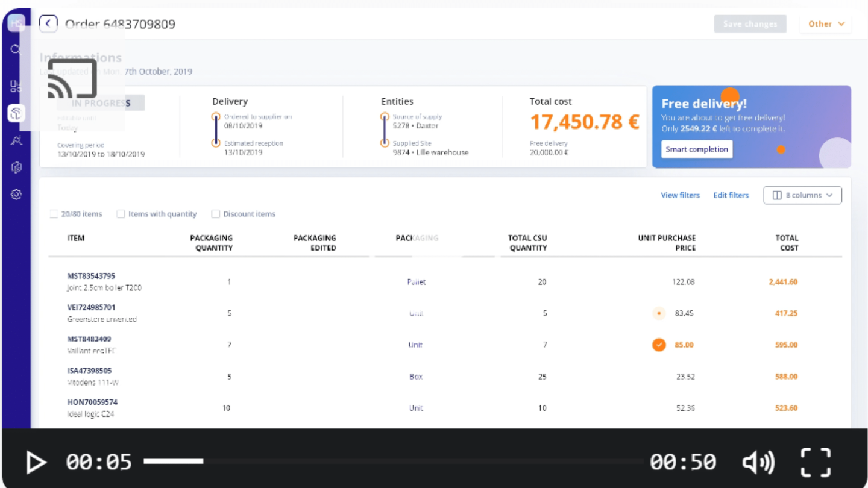Click the unit price 122.08
868x488 pixels.
click(x=684, y=282)
